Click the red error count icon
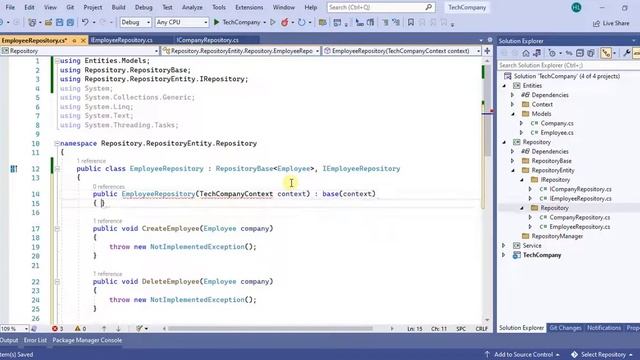 pyautogui.click(x=55, y=329)
